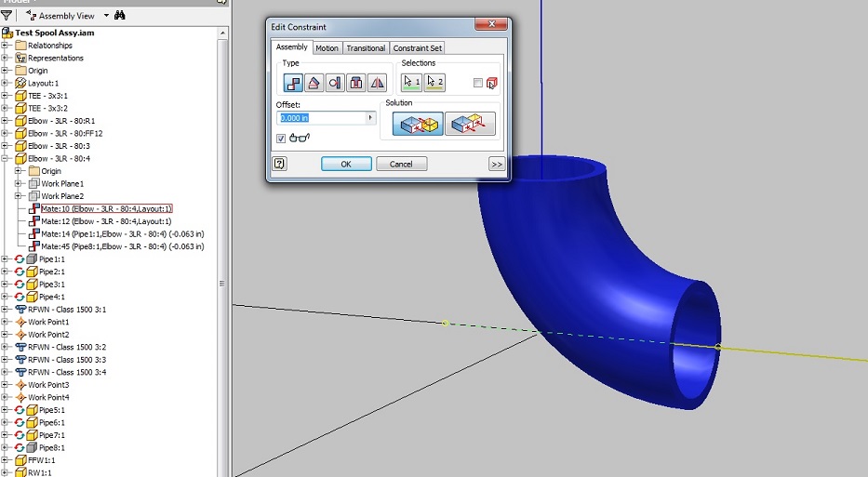Screen dimensions: 868x477
Task: Choose the Flush solution option
Action: (x=470, y=124)
